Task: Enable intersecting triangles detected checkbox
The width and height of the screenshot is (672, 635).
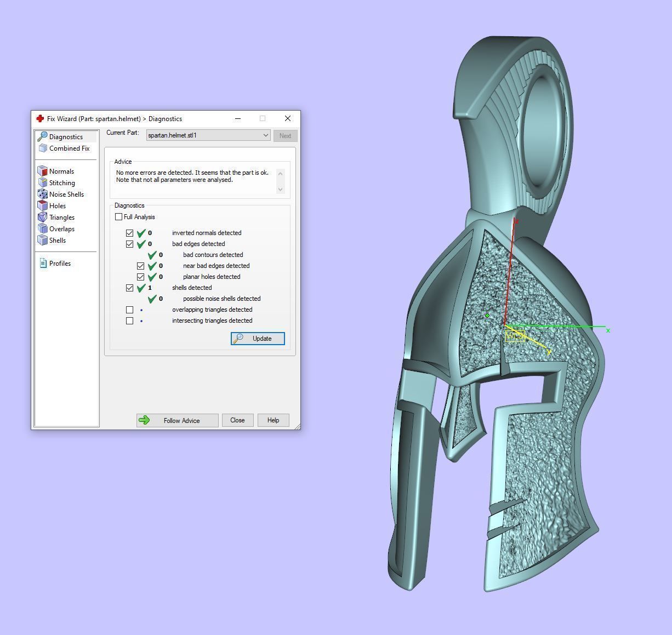Action: pos(129,321)
